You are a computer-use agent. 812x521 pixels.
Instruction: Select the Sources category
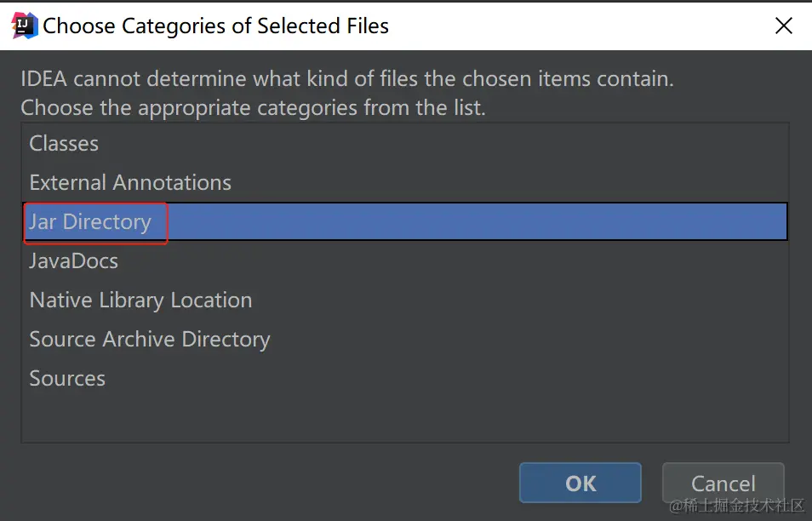[67, 379]
